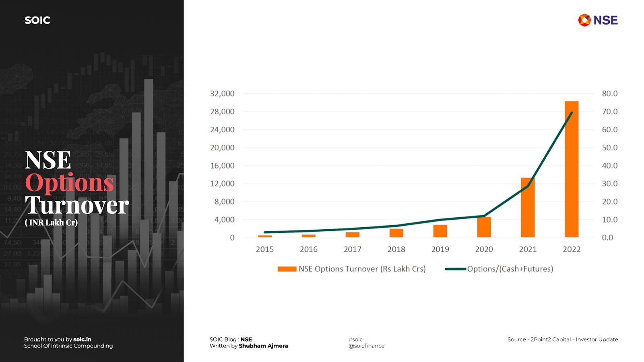This screenshot has width=644, height=362.
Task: Click the 80.0 right axis value
Action: tap(609, 94)
